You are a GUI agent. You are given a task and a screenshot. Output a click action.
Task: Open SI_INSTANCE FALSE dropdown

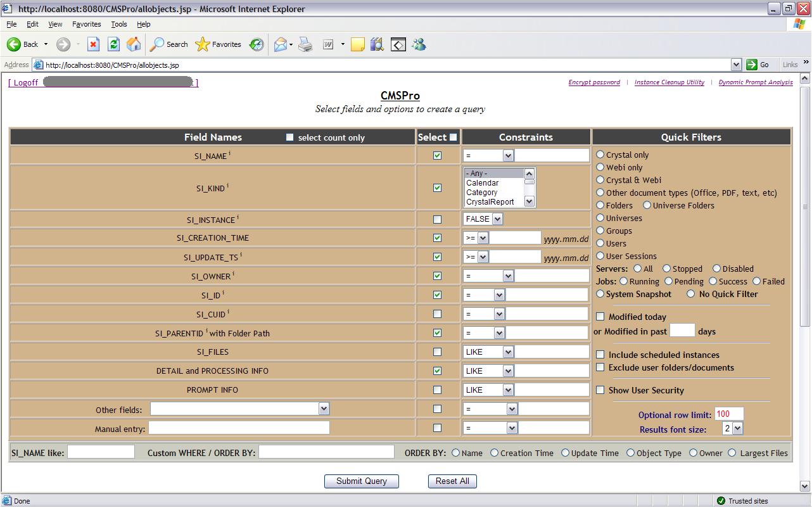(483, 219)
